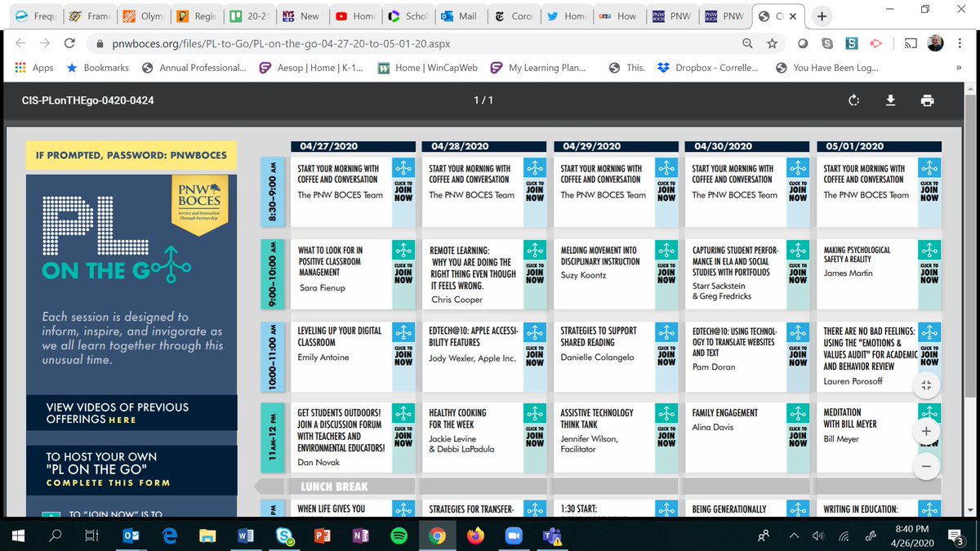This screenshot has width=980, height=551.
Task: Open Windows Start menu
Action: 18,535
